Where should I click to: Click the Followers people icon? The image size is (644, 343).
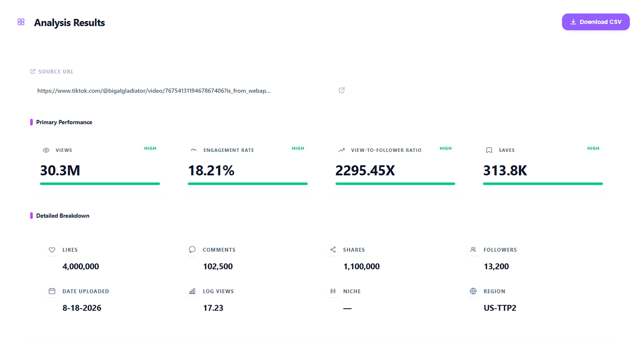(473, 250)
